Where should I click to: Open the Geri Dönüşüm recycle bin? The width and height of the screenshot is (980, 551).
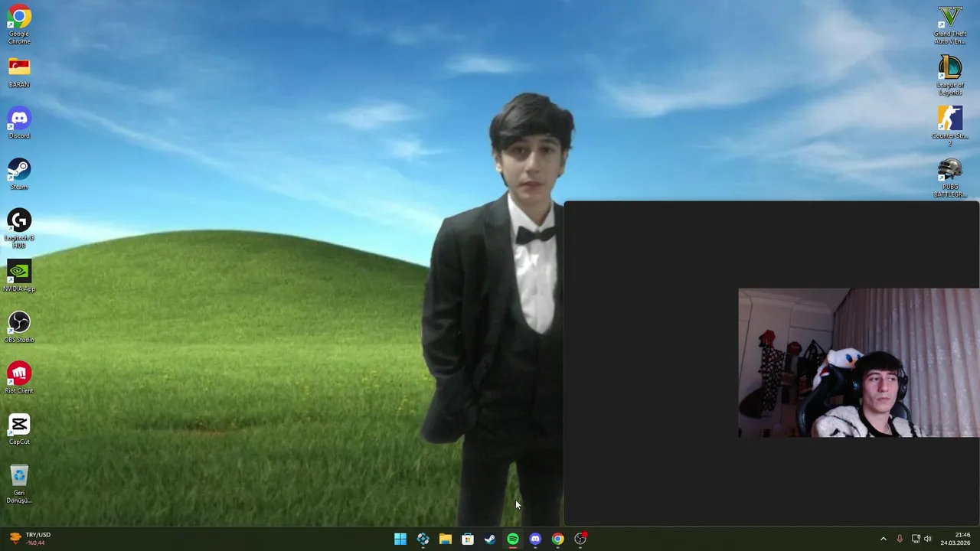tap(19, 484)
